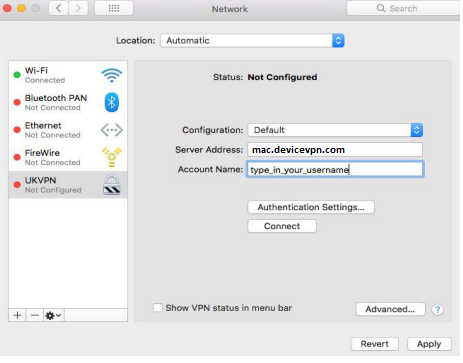This screenshot has height=363, width=463.
Task: Click the FireWire icon
Action: [x=112, y=157]
